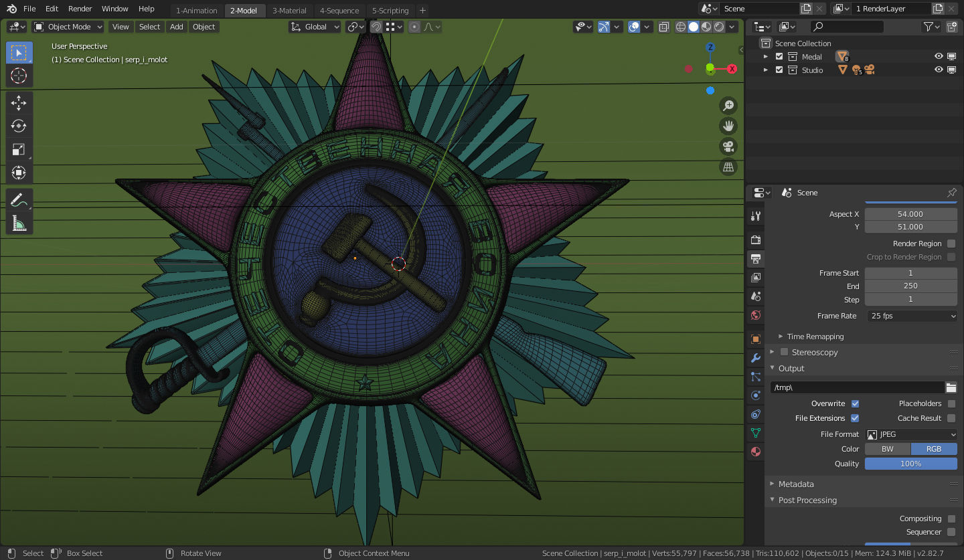Open the Object properties tab

[756, 339]
